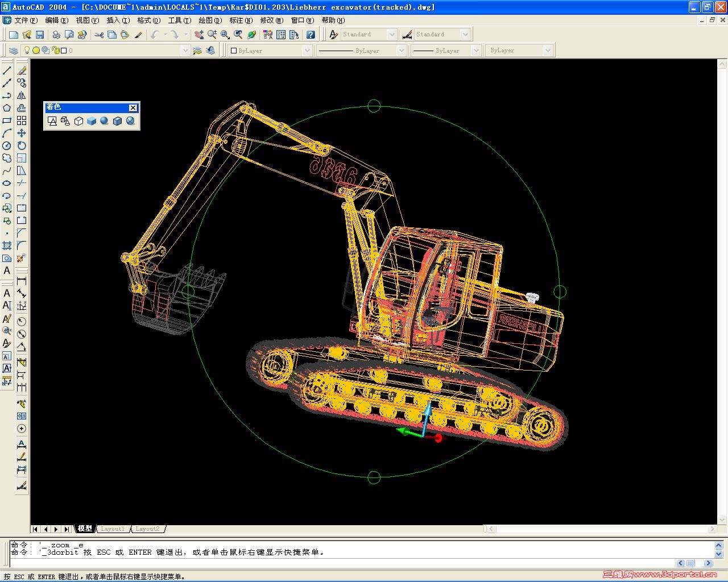Click the Array tool

(22, 120)
